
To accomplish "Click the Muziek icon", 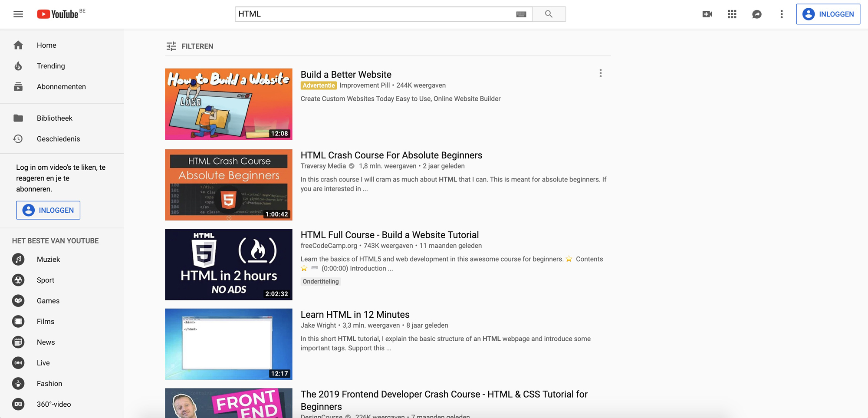I will [x=18, y=260].
